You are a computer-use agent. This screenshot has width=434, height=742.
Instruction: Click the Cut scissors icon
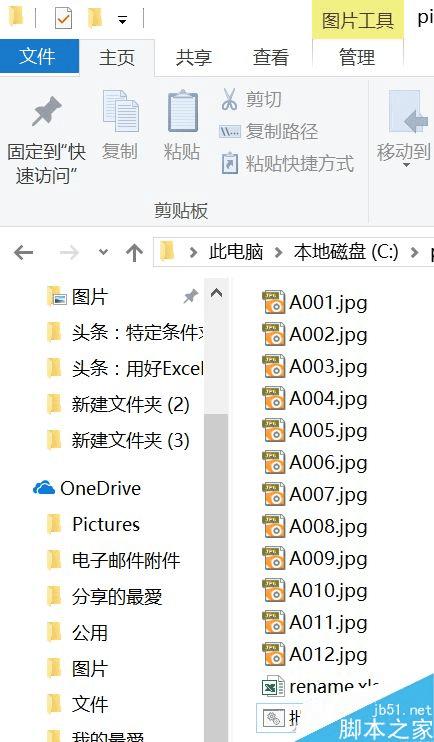229,99
